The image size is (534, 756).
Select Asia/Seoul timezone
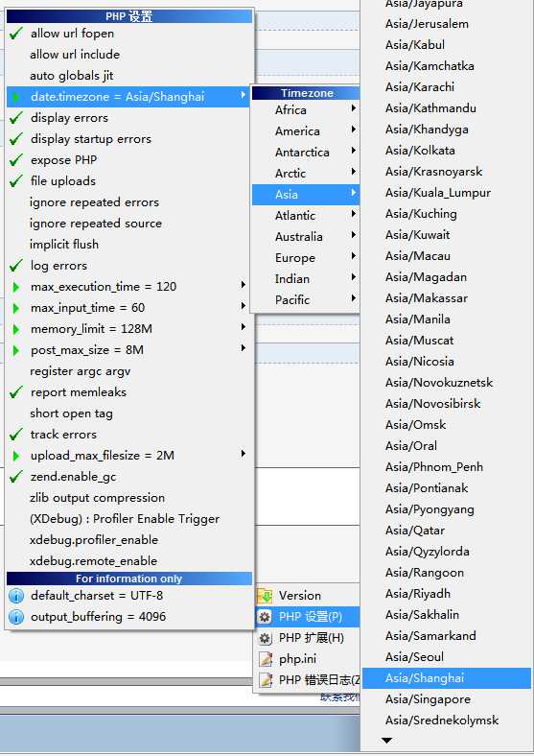point(447,657)
